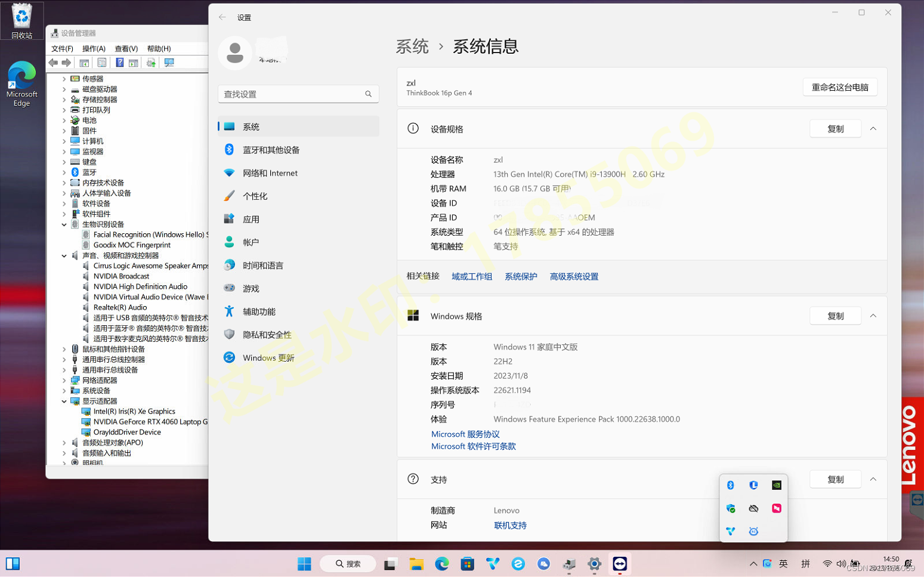Click blue question-mark Help icon in Device Manager
This screenshot has width=924, height=577.
(119, 63)
